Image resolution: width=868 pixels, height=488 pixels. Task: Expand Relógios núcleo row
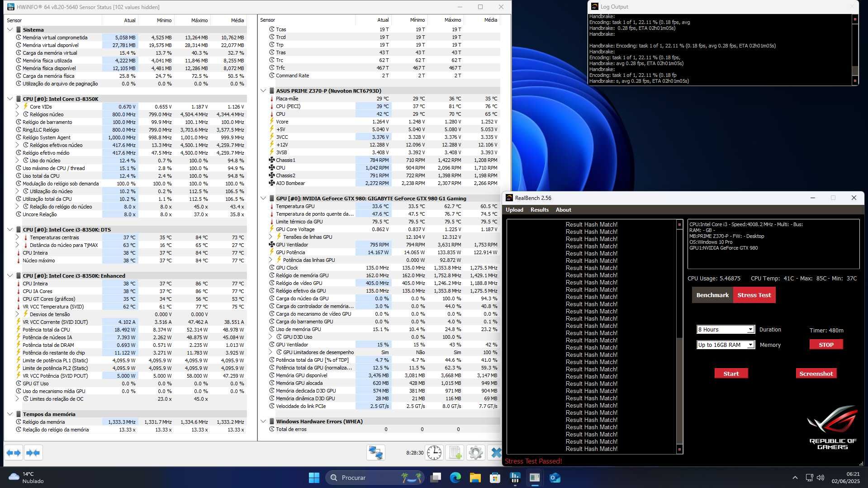(17, 114)
